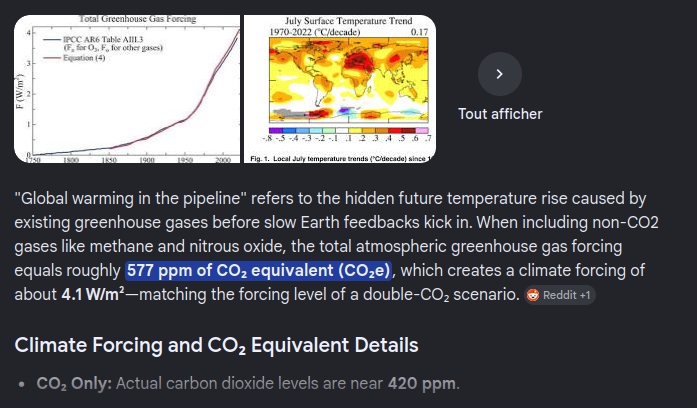Click the "Global warming in the pipeline" phrase
The height and width of the screenshot is (408, 697).
click(x=130, y=198)
